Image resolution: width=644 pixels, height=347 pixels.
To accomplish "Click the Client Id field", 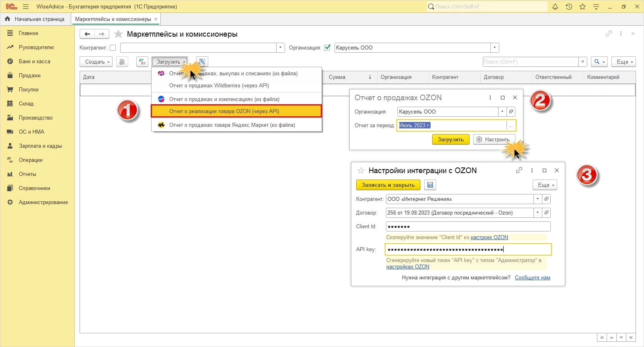I will pos(468,226).
